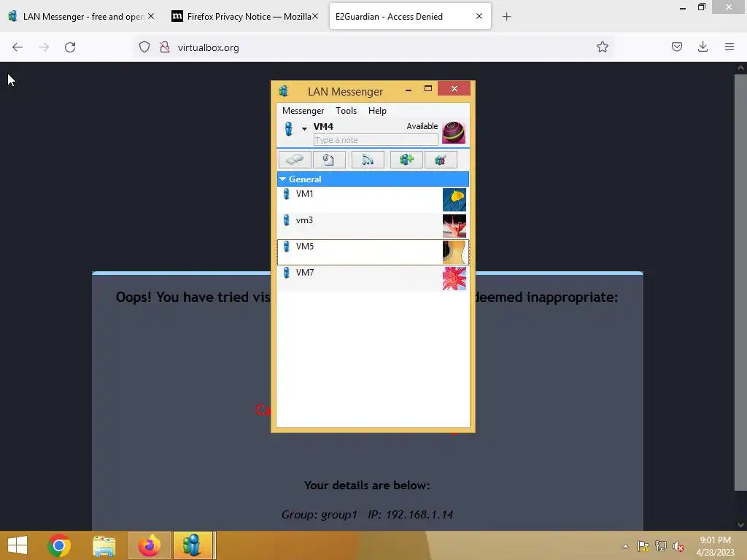Viewport: 747px width, 560px height.
Task: Reload the current page
Action: 70,47
